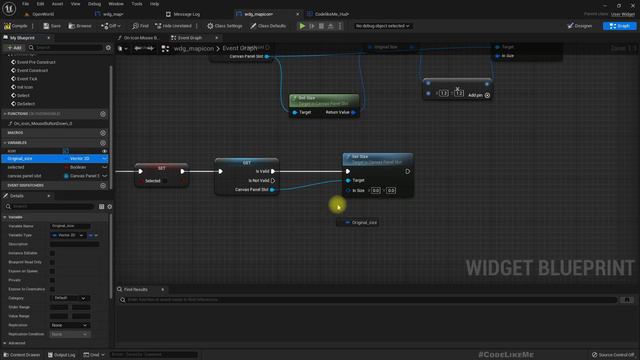
Task: Add a new function with plus icon
Action: click(x=103, y=114)
